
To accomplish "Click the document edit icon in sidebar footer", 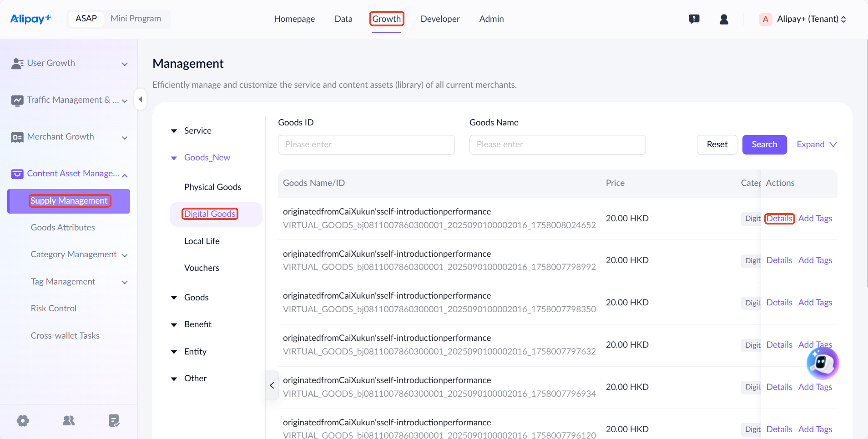I will point(114,421).
